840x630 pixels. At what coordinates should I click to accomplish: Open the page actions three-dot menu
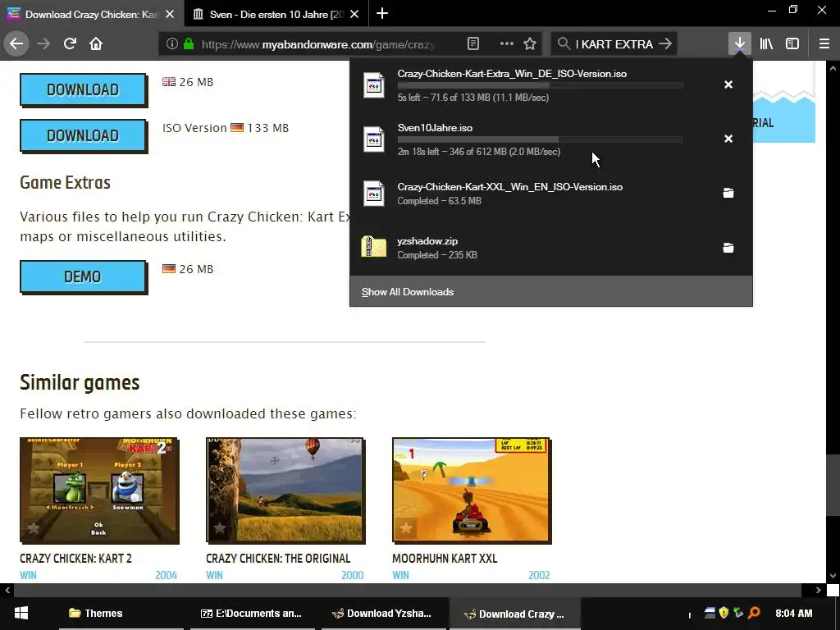[x=506, y=44]
